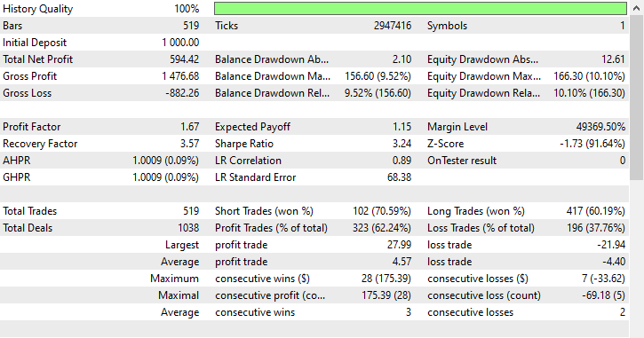Click the Recovery Factor value 3.57

(190, 144)
